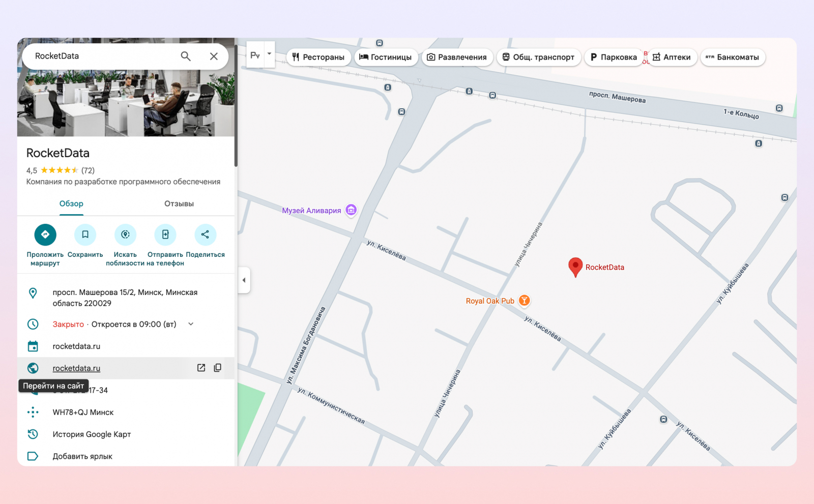This screenshot has height=504, width=814.
Task: Click the Отправить на телефон icon
Action: click(165, 234)
